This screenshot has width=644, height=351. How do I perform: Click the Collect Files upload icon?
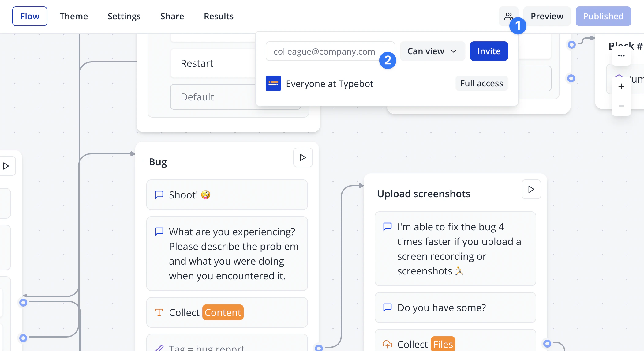pyautogui.click(x=387, y=344)
